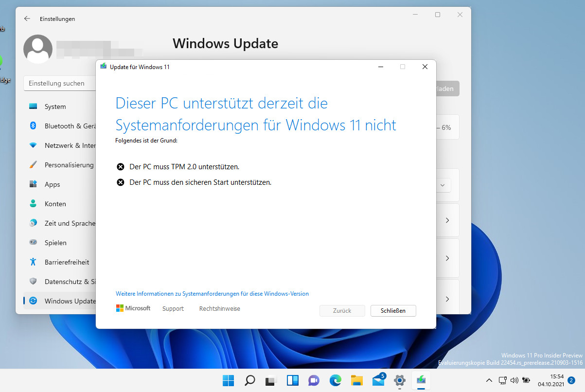Click the network icon in the system tray
The image size is (585, 392).
503,380
